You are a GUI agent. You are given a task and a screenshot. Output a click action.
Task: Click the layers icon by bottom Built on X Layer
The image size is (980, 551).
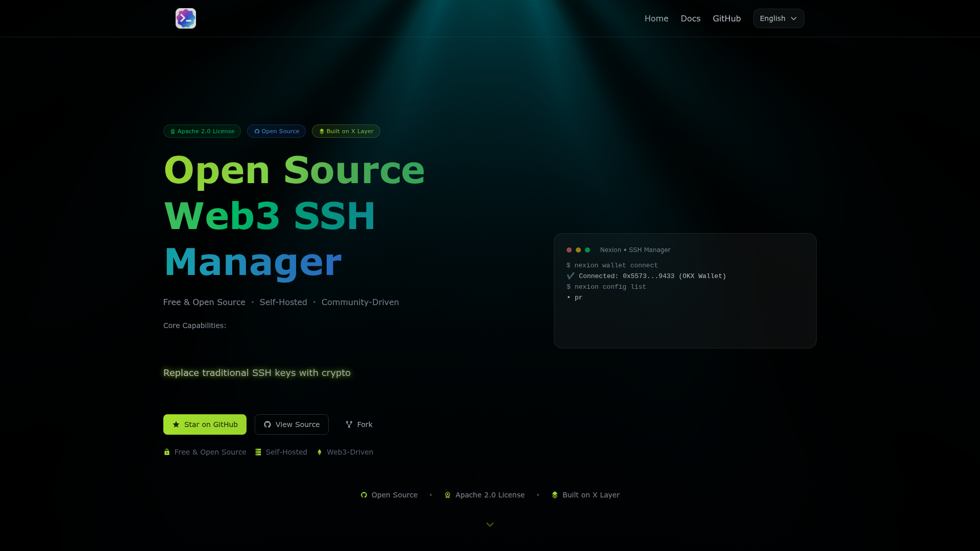coord(555,495)
